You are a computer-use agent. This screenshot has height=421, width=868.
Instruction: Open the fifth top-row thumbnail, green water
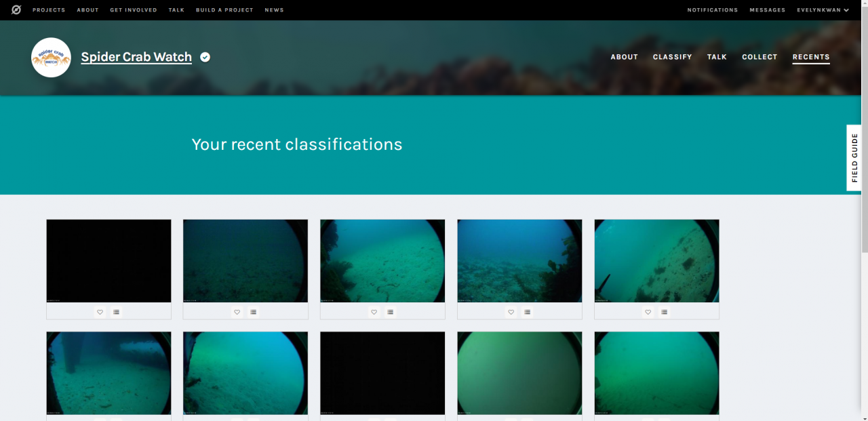point(656,261)
